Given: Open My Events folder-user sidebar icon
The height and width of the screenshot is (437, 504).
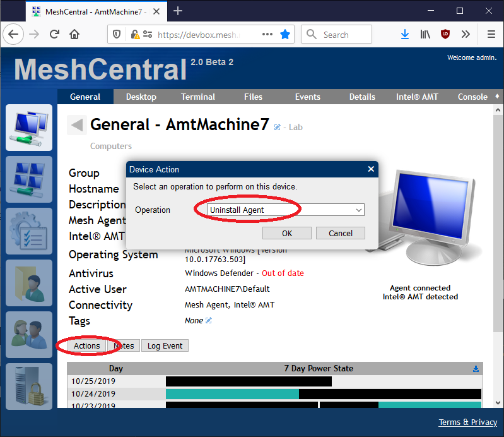Looking at the screenshot, I should click(29, 283).
